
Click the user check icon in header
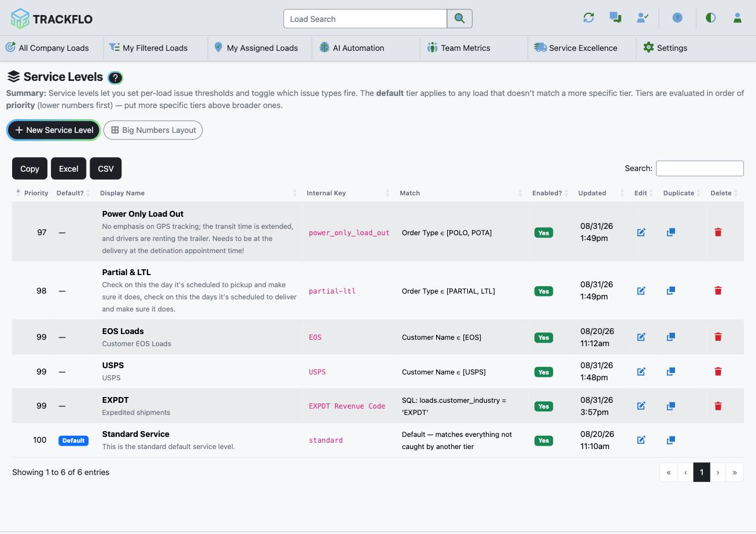point(643,18)
